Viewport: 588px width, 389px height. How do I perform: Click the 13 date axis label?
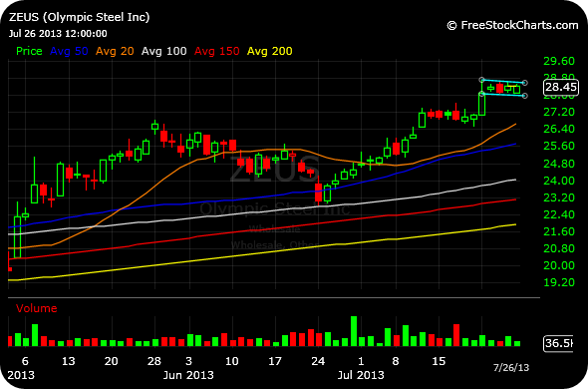click(68, 361)
